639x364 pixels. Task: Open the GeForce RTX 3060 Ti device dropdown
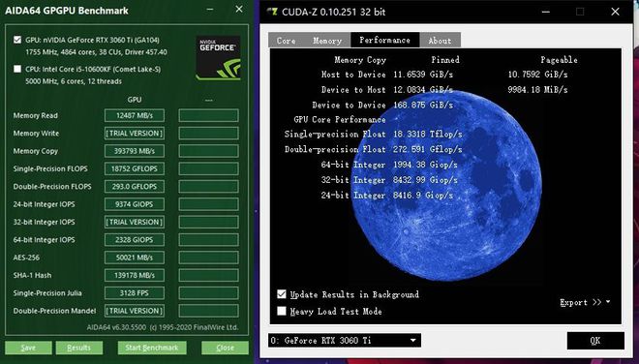345,341
